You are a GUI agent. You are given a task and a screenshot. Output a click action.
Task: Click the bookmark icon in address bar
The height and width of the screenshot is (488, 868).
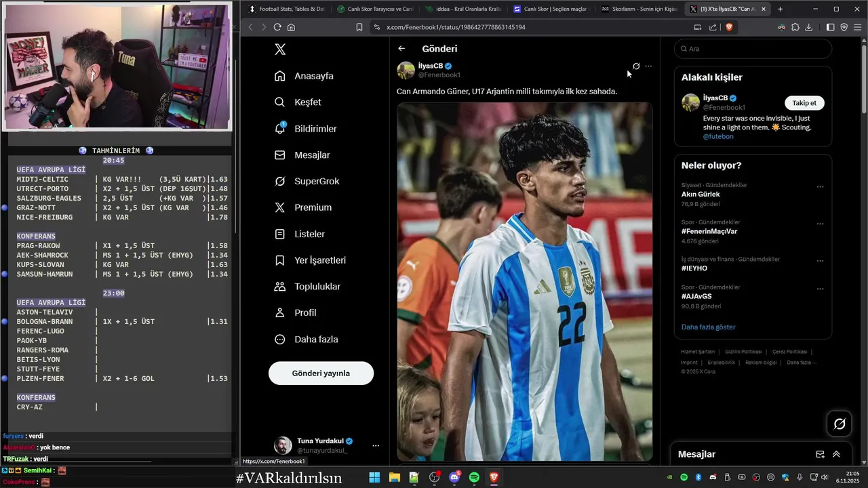359,27
